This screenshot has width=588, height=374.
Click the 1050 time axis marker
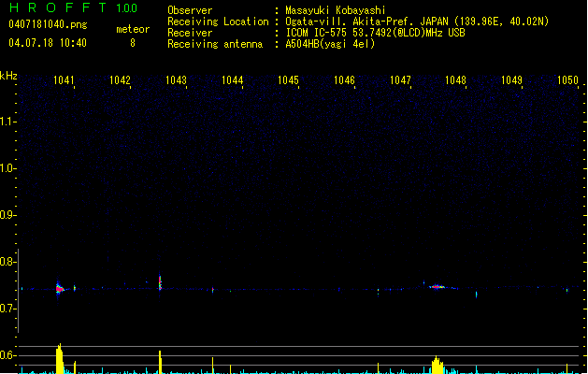pos(567,80)
